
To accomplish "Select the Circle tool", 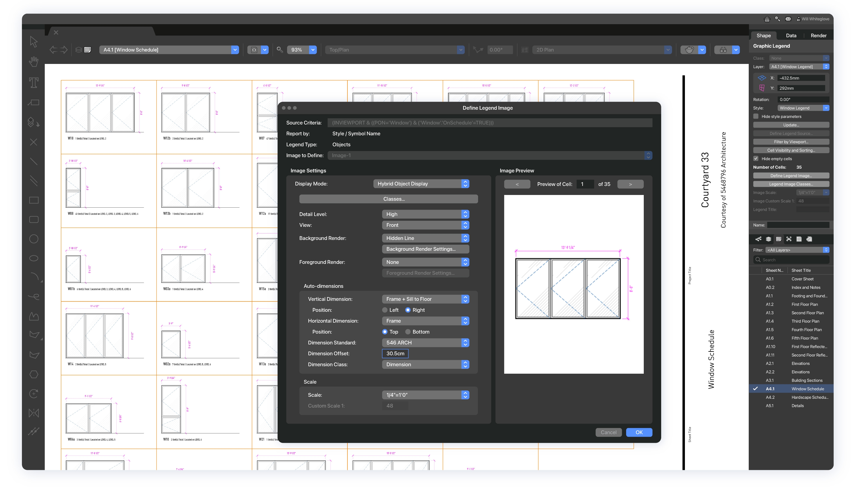I will 34,239.
